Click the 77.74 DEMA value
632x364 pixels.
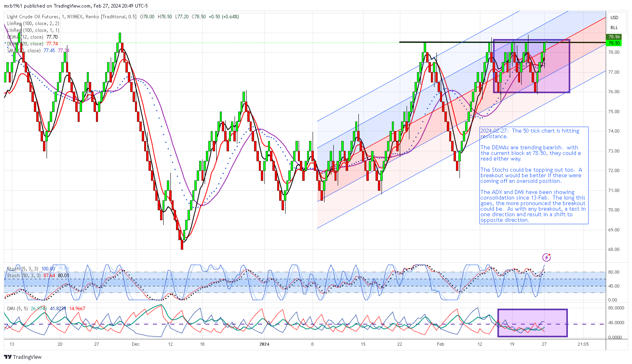[x=52, y=44]
